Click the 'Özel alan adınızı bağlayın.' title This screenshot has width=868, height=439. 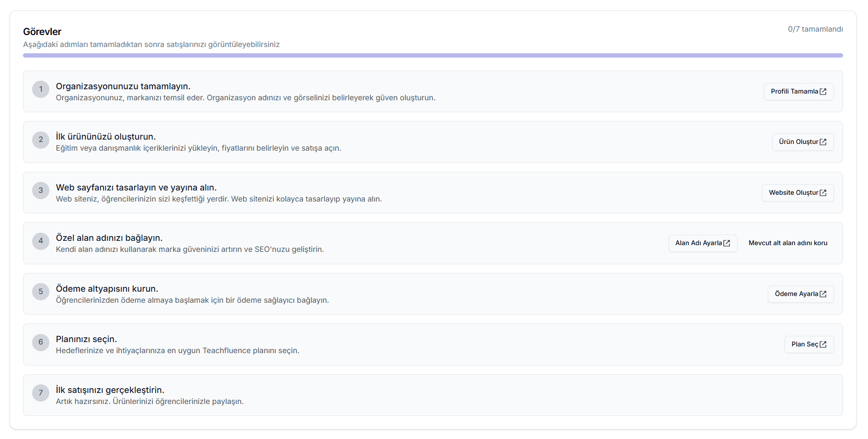pyautogui.click(x=109, y=238)
